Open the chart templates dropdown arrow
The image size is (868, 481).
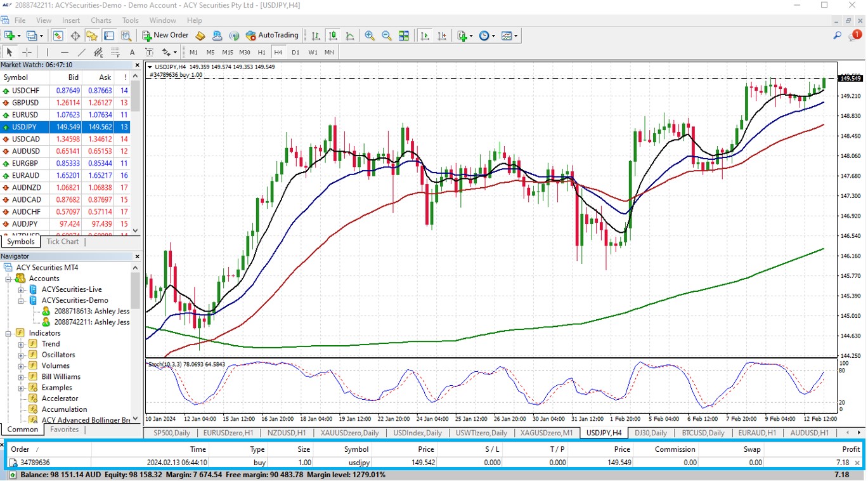[517, 36]
